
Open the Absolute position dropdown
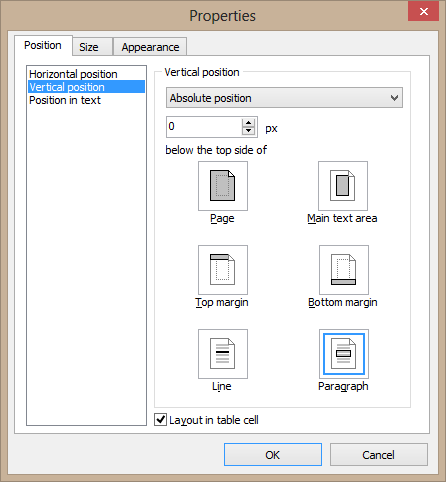pos(284,98)
